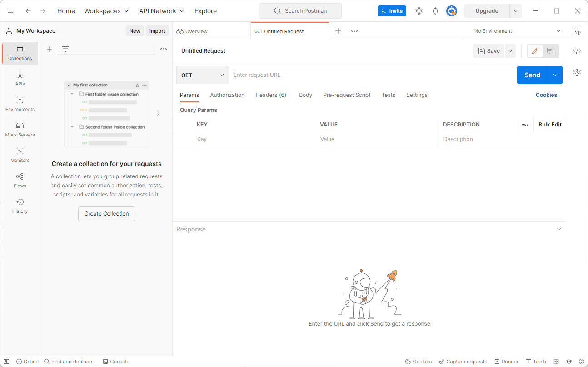Switch to comments mode icon

(550, 51)
